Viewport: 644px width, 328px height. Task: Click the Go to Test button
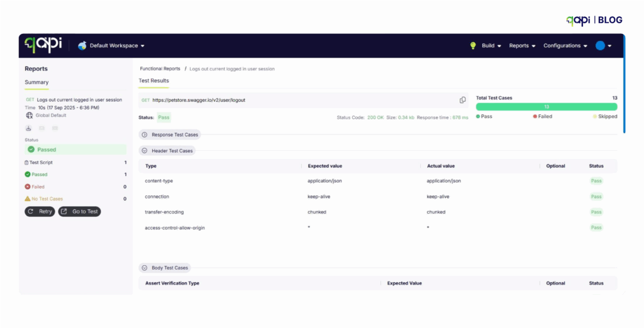[79, 212]
